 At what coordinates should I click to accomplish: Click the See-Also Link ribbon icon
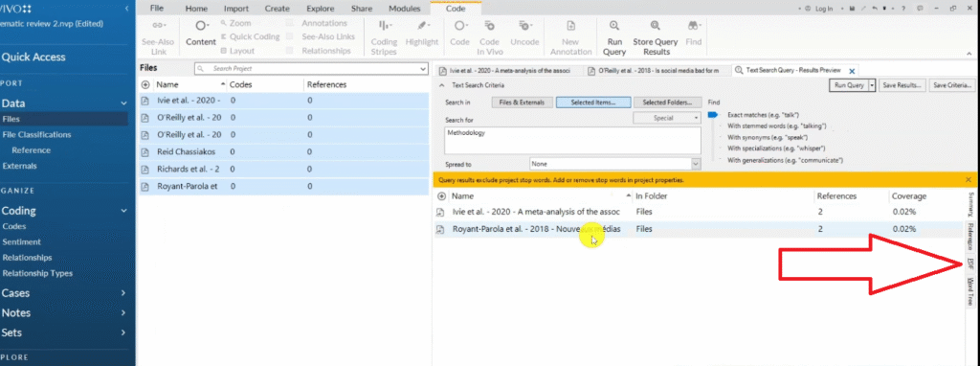click(x=159, y=26)
